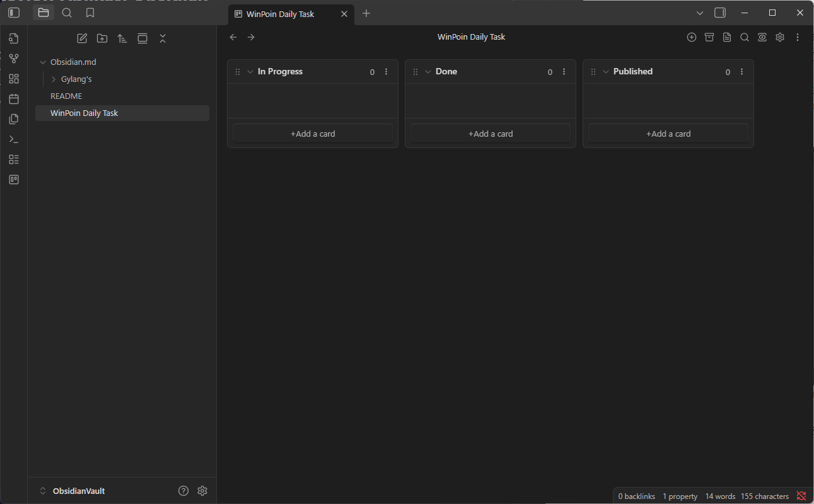Click the Kanban board ribbon icon
814x504 pixels.
tap(14, 180)
